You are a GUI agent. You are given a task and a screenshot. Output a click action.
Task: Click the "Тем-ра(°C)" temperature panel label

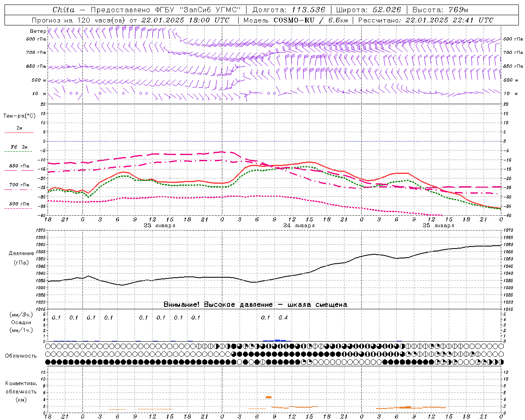pyautogui.click(x=19, y=116)
